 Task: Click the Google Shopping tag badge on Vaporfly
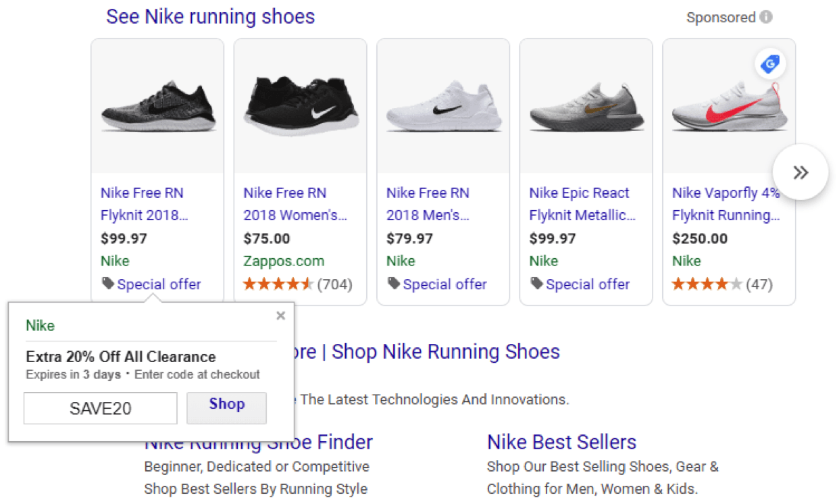tap(770, 65)
